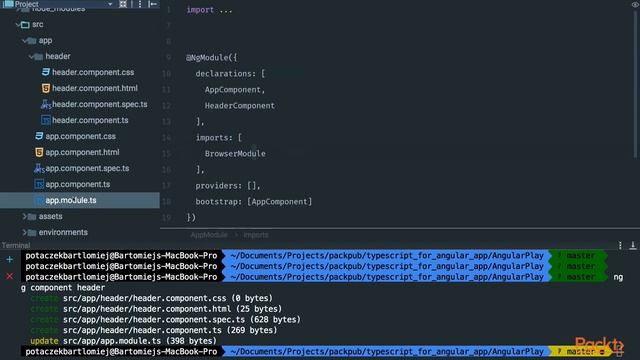Open Terminal panel options three-dots icon
Image resolution: width=640 pixels, height=360 pixels.
click(620, 245)
